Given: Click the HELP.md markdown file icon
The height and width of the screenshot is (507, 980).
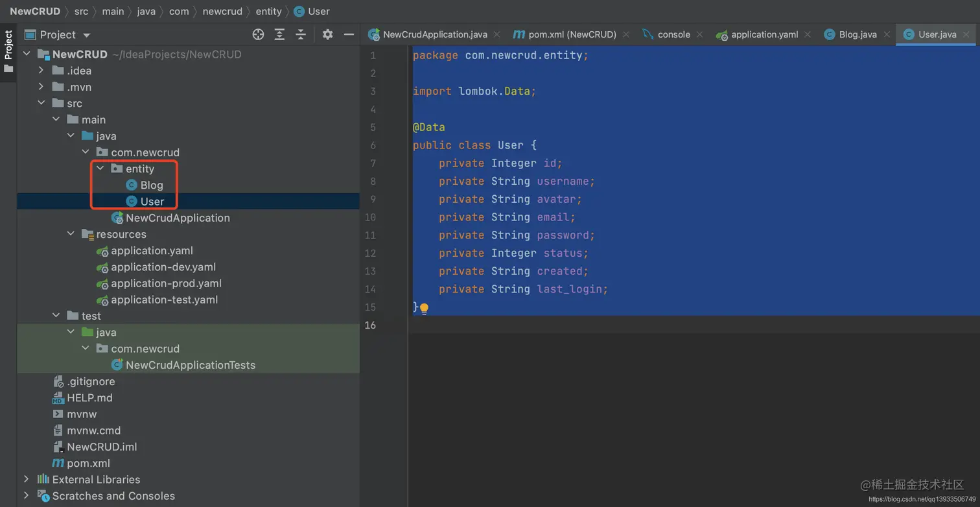Looking at the screenshot, I should click(58, 398).
